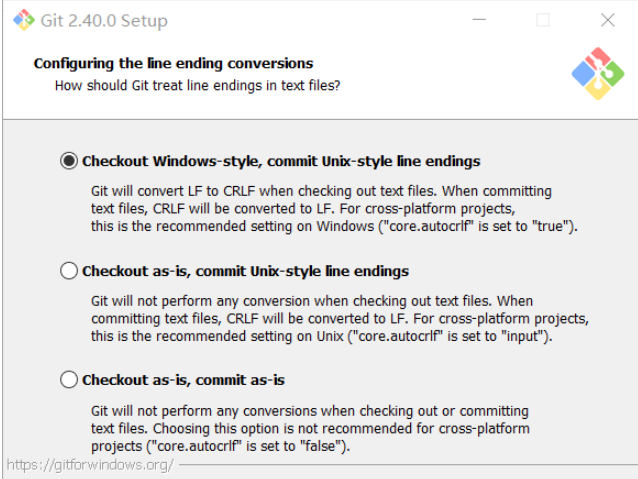Click the "Configuring the line ending conversions" heading
The width and height of the screenshot is (638, 479).
click(173, 63)
